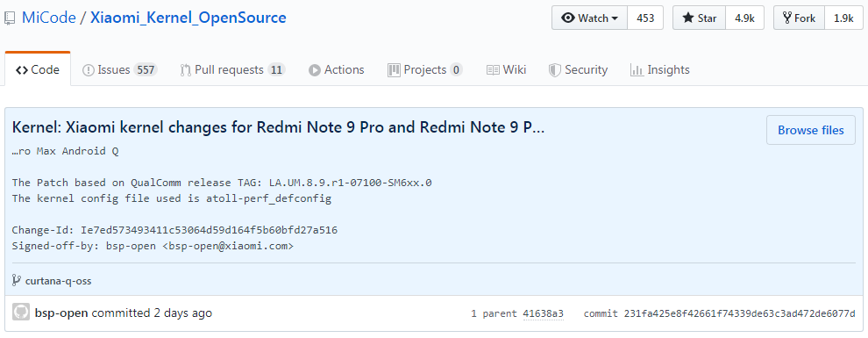This screenshot has width=868, height=338.
Task: Expand the Watch dropdown caret
Action: [x=615, y=18]
